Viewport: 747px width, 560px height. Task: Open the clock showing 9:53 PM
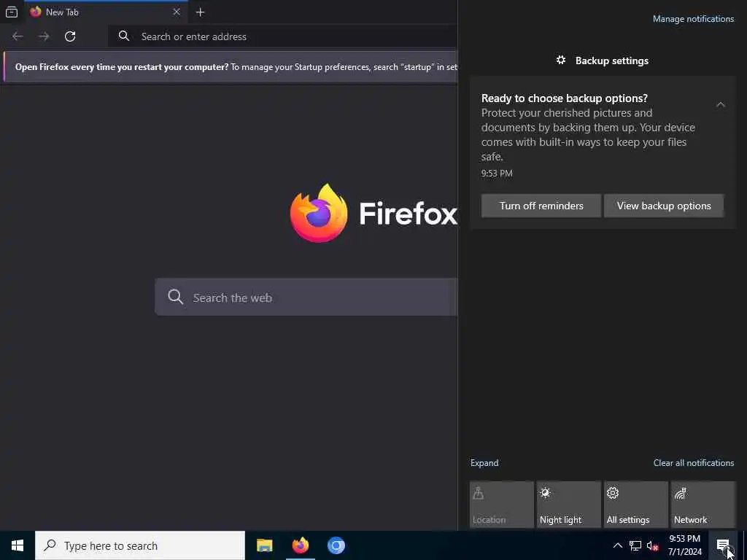point(684,545)
